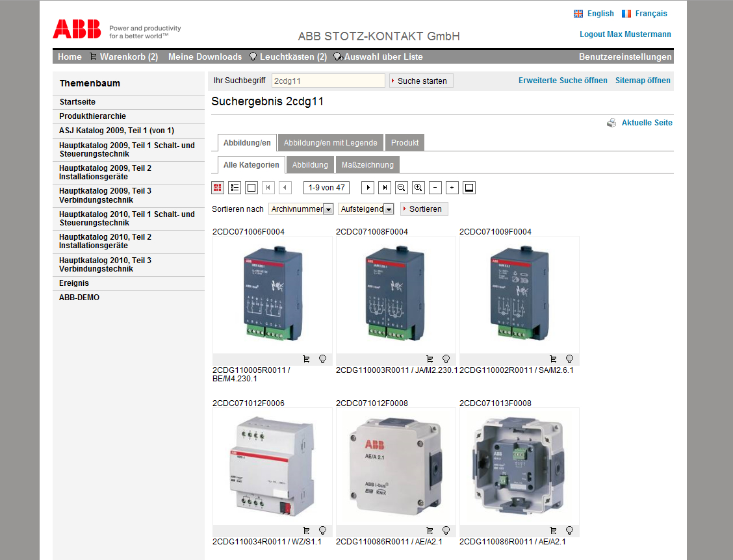The height and width of the screenshot is (560, 733).
Task: Open the Archivnummer sort field dropdown
Action: pos(328,209)
